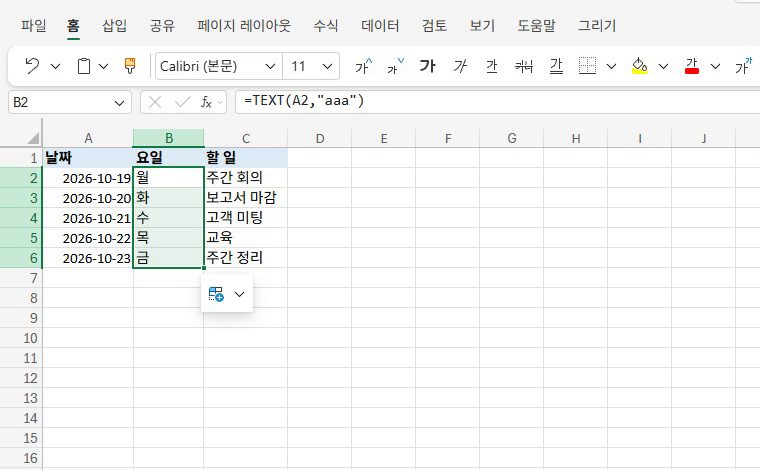The image size is (760, 470).
Task: Click the Decrease Font Size icon
Action: tap(395, 66)
